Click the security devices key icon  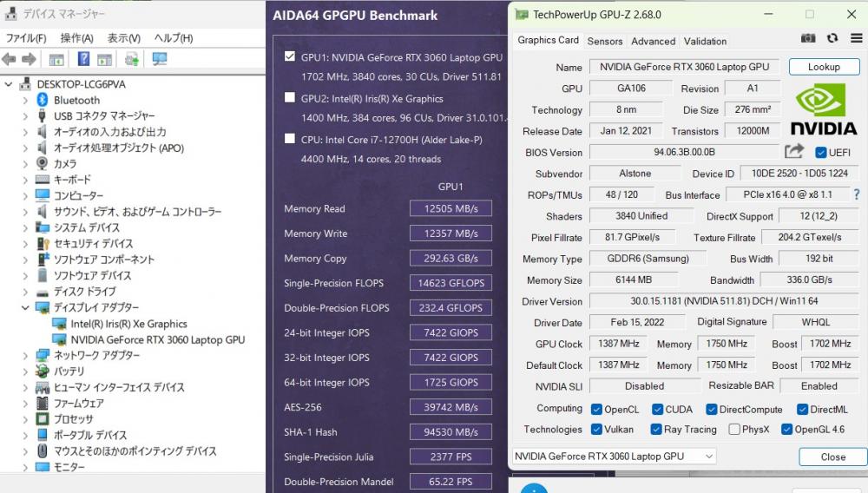(43, 243)
